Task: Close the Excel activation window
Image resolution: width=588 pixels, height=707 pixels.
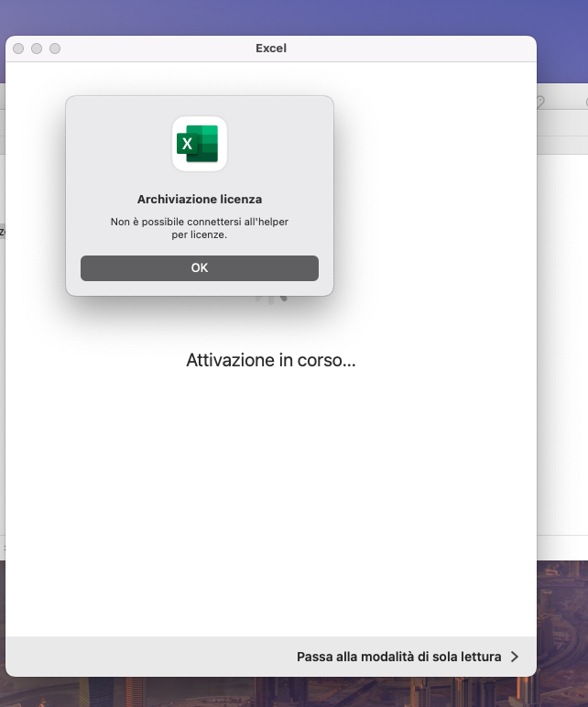Action: pyautogui.click(x=18, y=49)
